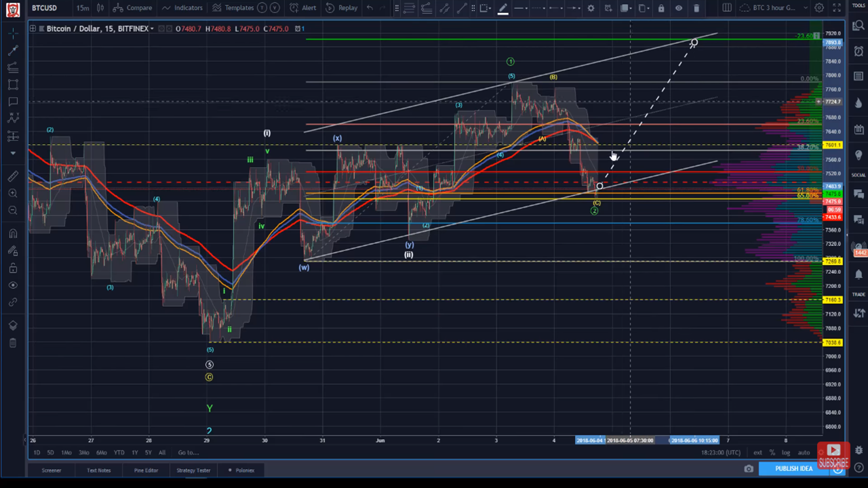The height and width of the screenshot is (488, 868).
Task: Open chart properties gear in top bar
Action: click(x=819, y=8)
